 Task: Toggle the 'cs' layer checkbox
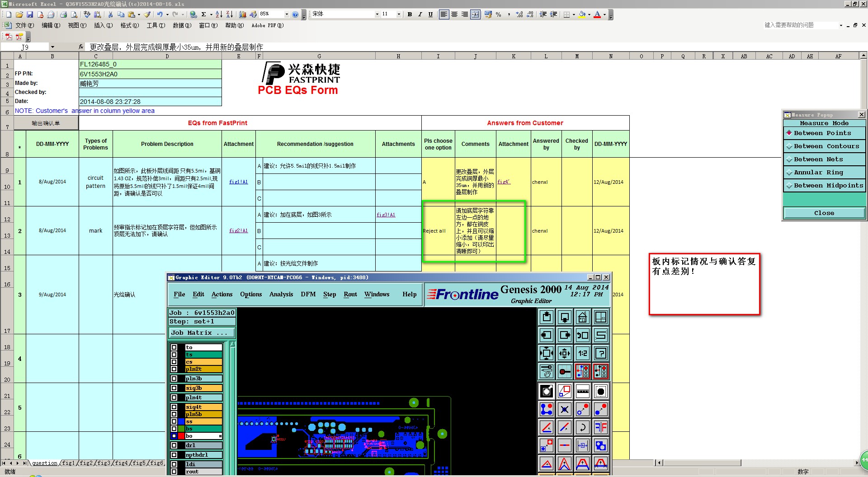[174, 362]
